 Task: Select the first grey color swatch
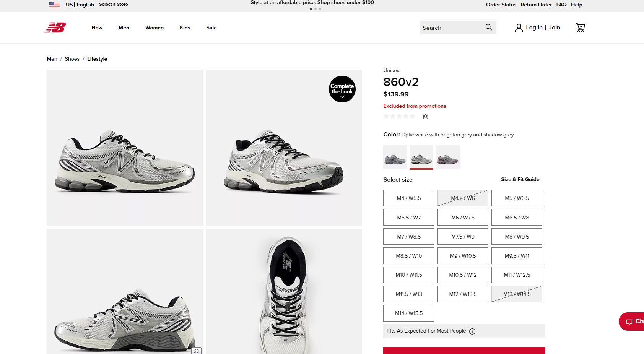point(395,157)
